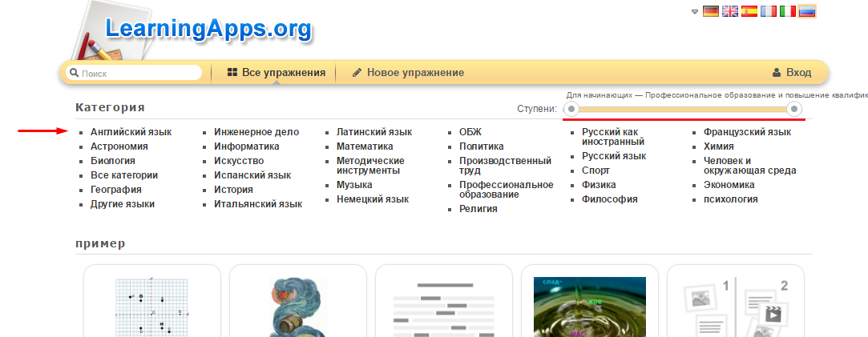Open the Русский как иностранный category

pyautogui.click(x=614, y=137)
